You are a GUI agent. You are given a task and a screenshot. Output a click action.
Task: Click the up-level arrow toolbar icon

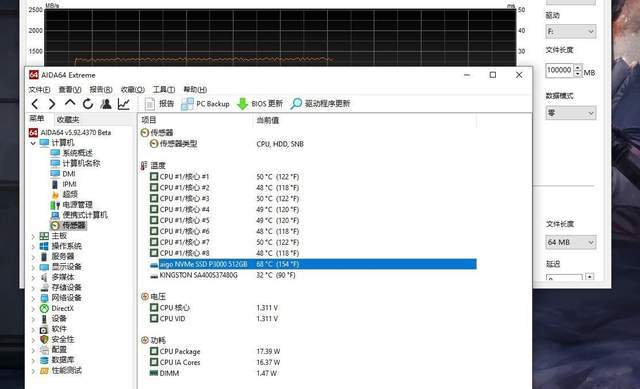[70, 103]
